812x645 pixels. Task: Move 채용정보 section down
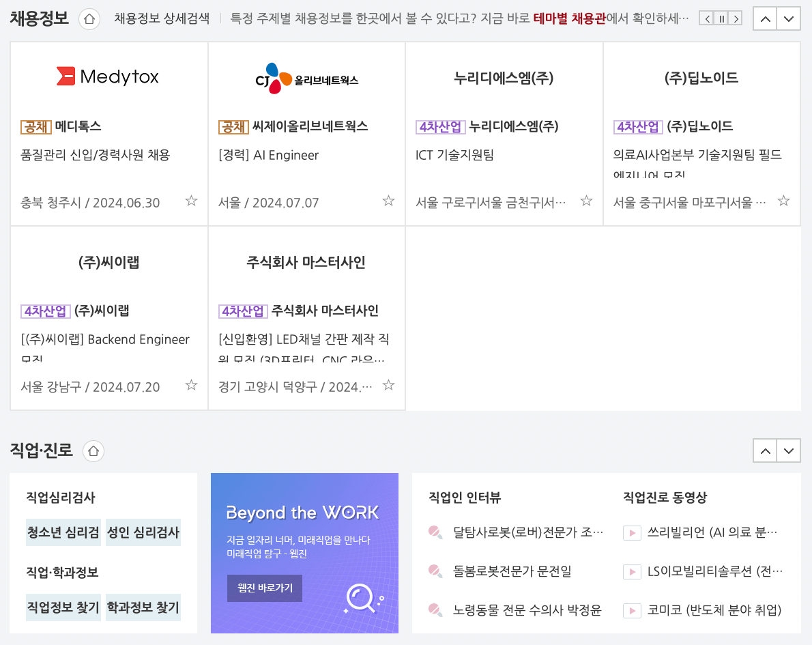tap(789, 19)
